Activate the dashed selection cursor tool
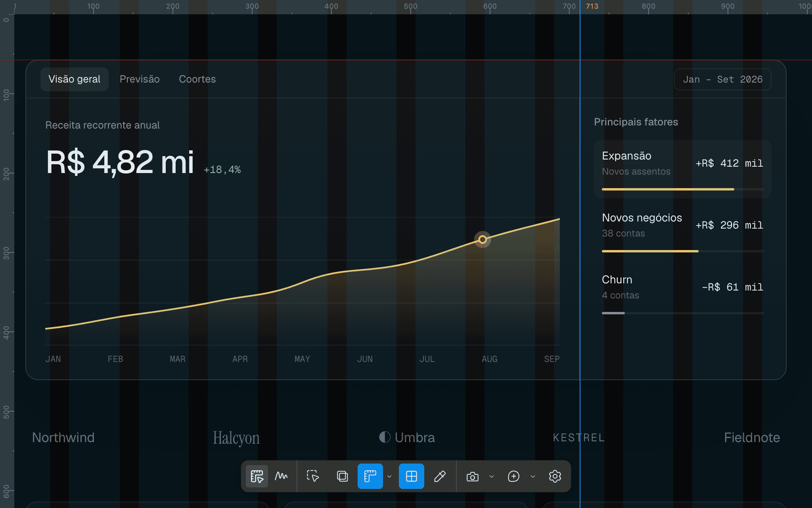This screenshot has width=812, height=508. [x=313, y=476]
